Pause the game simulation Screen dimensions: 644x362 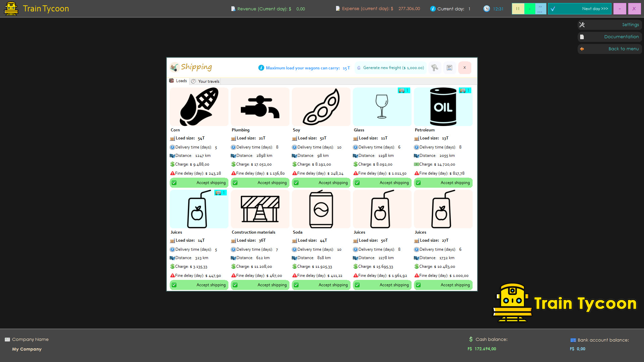(518, 8)
